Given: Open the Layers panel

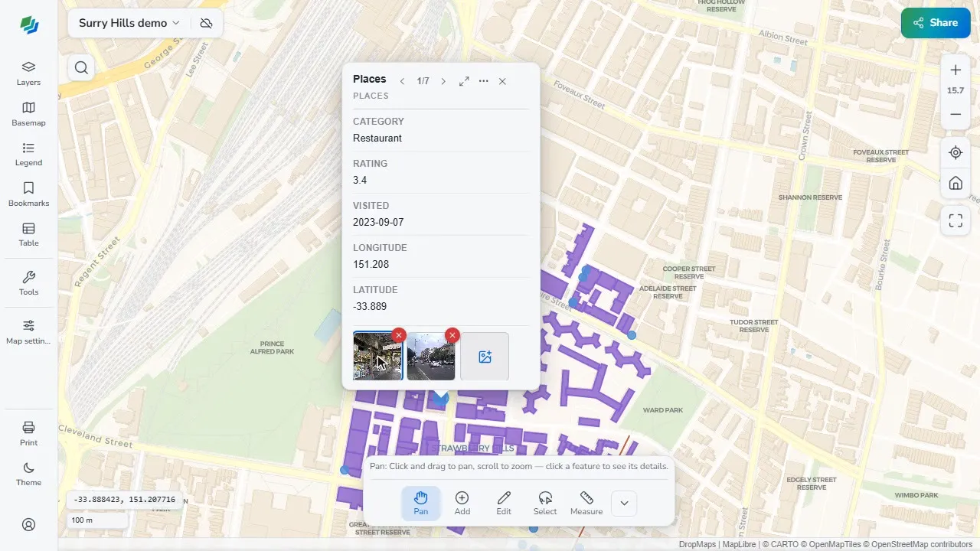Looking at the screenshot, I should pyautogui.click(x=28, y=73).
